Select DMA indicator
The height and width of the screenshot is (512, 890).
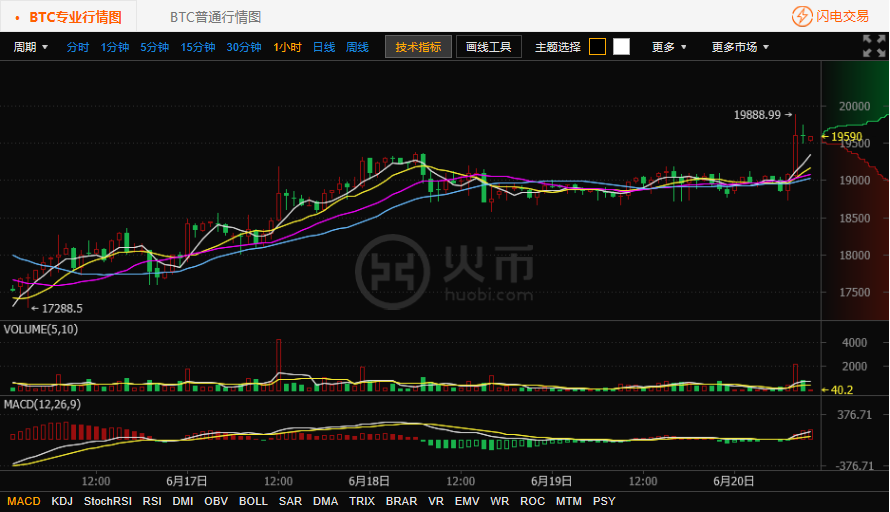[x=325, y=501]
